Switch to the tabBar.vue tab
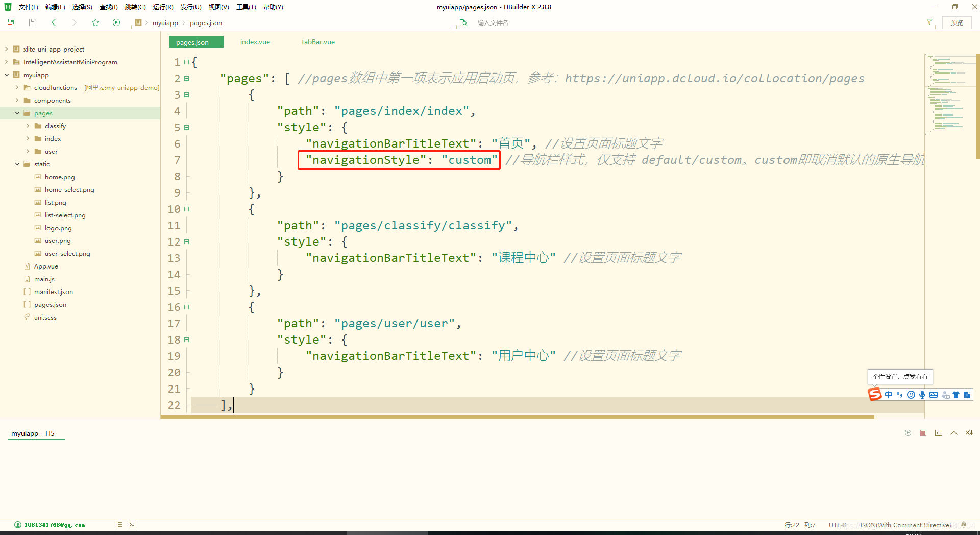This screenshot has width=980, height=535. click(318, 42)
